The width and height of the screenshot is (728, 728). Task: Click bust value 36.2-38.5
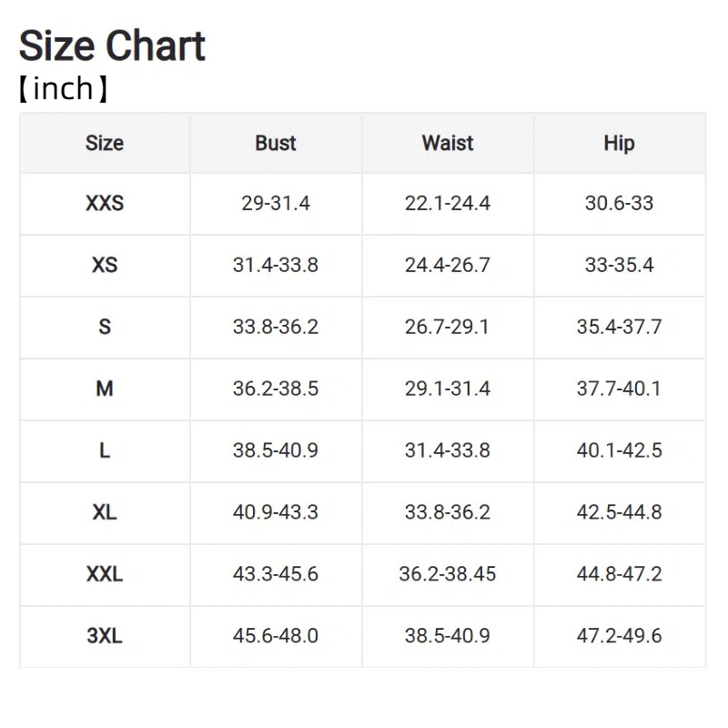click(276, 389)
